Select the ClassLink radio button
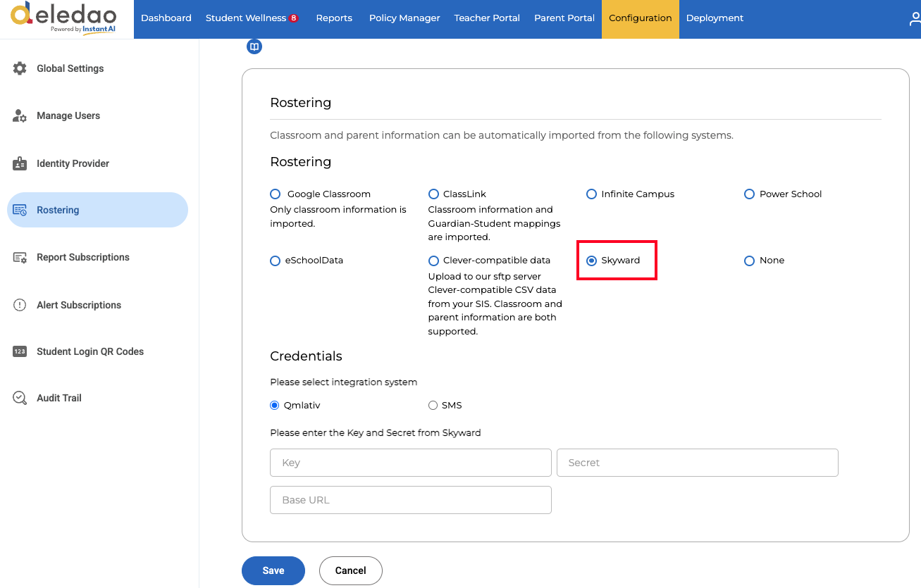The width and height of the screenshot is (921, 588). (433, 194)
